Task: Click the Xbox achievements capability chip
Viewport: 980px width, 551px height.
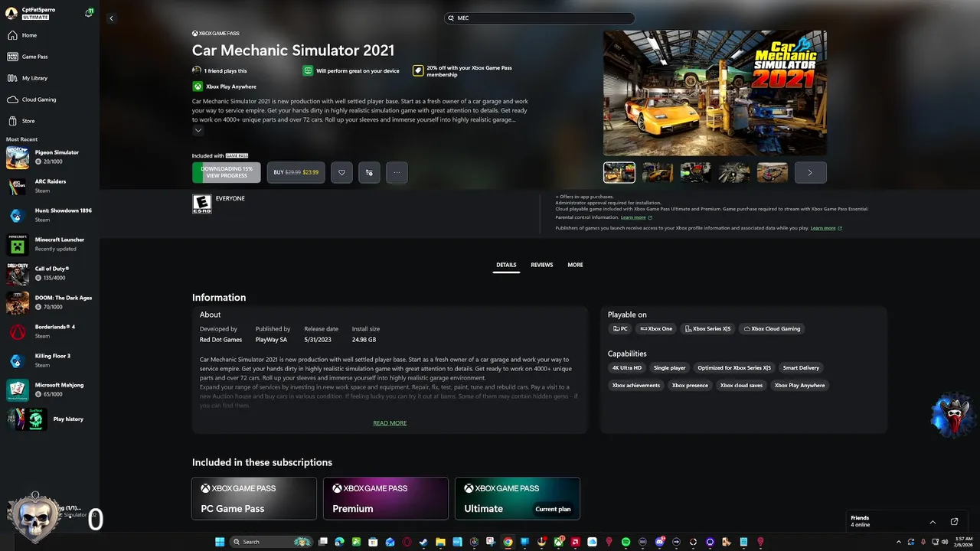Action: (x=636, y=386)
